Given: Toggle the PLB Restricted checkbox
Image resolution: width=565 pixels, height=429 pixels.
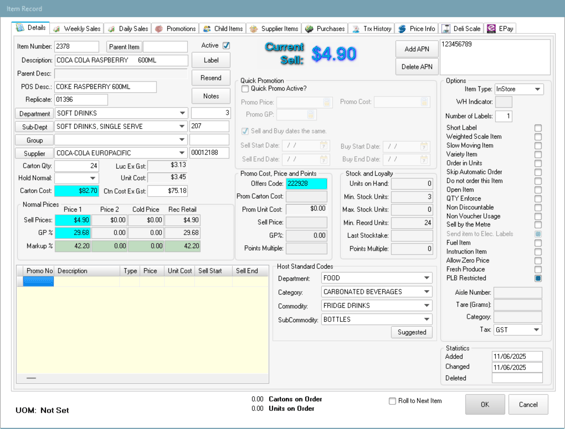Looking at the screenshot, I should 538,278.
